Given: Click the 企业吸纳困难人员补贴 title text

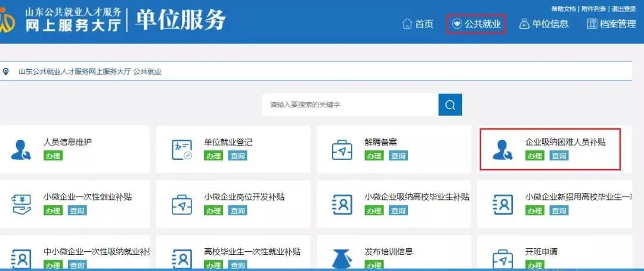Looking at the screenshot, I should (565, 142).
